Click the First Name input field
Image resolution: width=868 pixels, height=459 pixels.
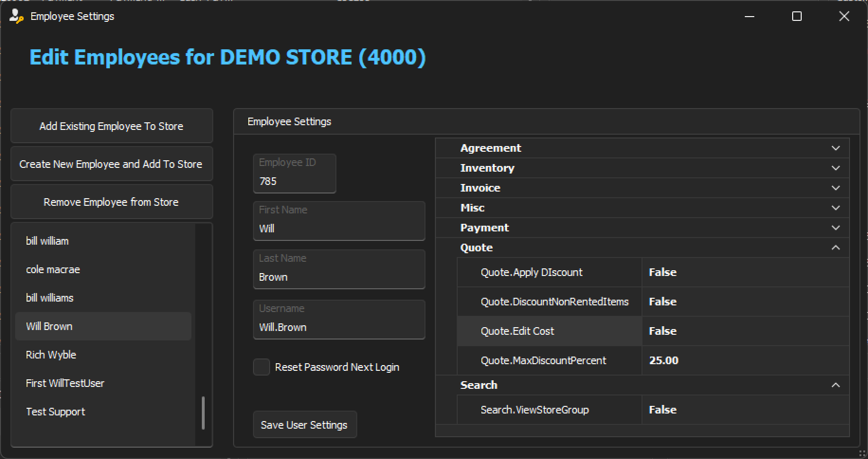coord(339,229)
